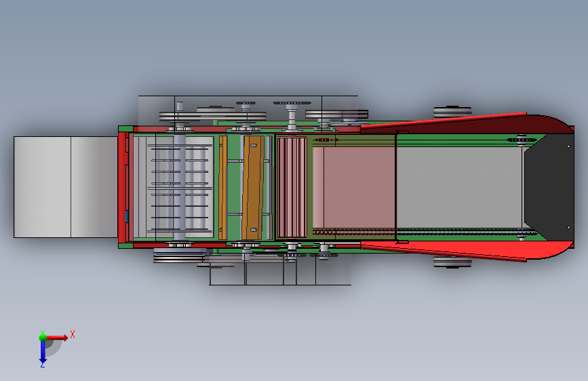Click the green Y axis ball of the triad

point(43,338)
